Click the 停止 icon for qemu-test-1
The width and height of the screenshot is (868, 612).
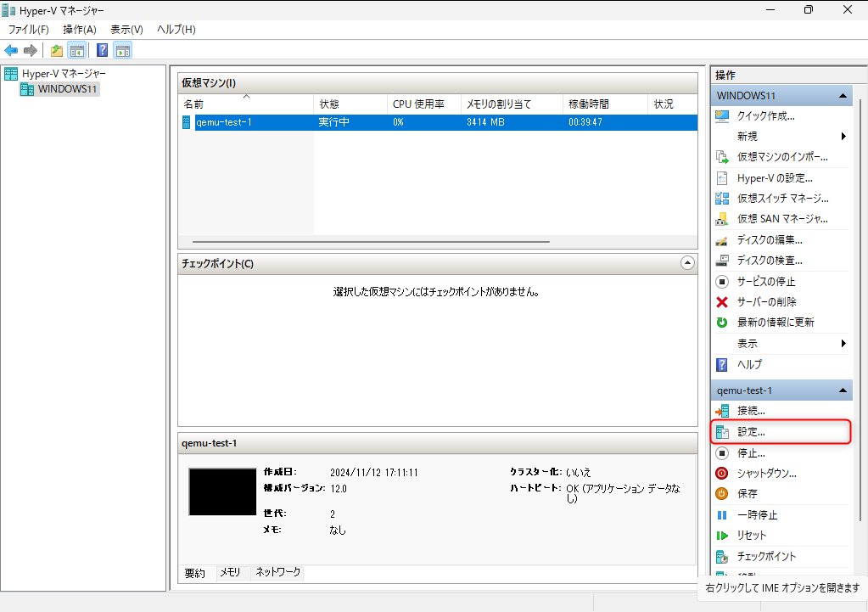tap(722, 453)
